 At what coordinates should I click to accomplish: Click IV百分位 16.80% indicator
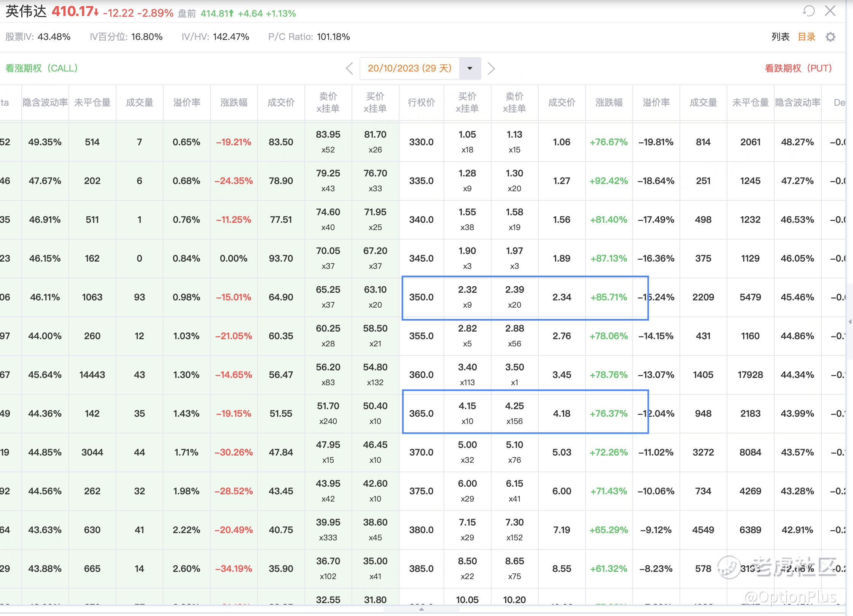click(126, 37)
